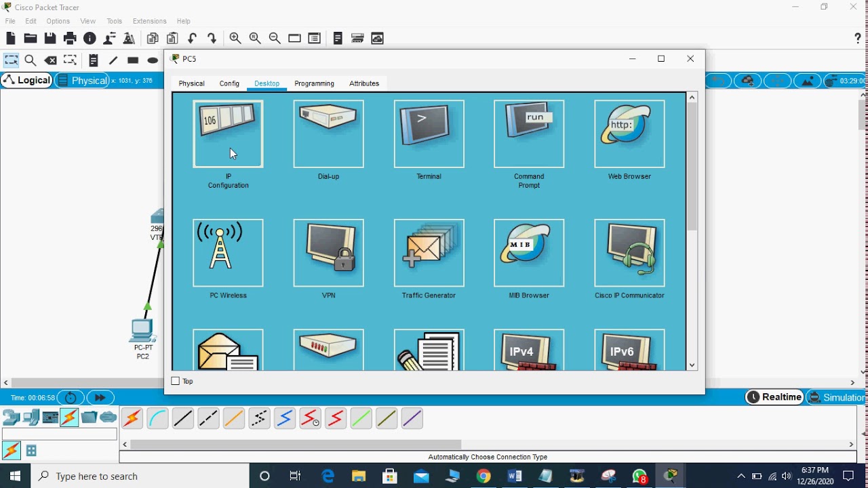Open the Traffic Generator app
The width and height of the screenshot is (868, 488).
coord(429,253)
